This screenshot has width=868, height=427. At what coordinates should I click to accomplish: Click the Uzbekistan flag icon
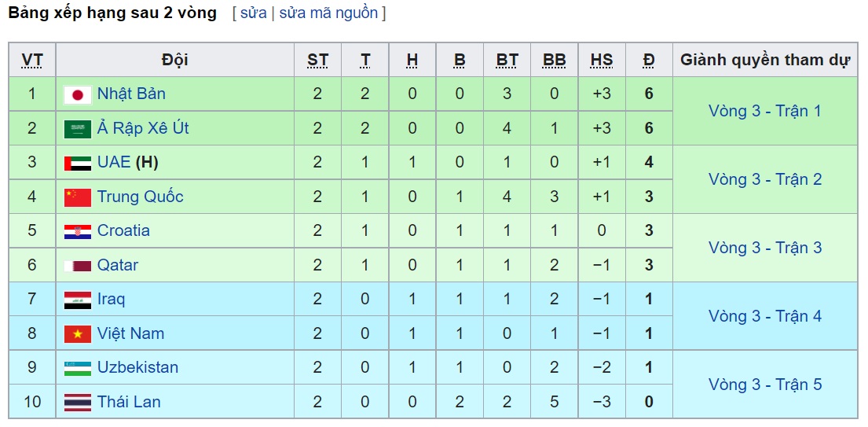point(78,368)
